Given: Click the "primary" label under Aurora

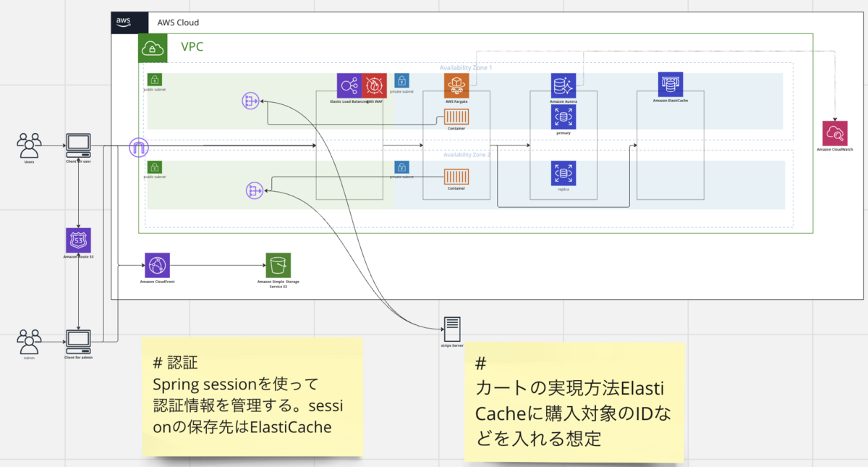Looking at the screenshot, I should coord(563,134).
